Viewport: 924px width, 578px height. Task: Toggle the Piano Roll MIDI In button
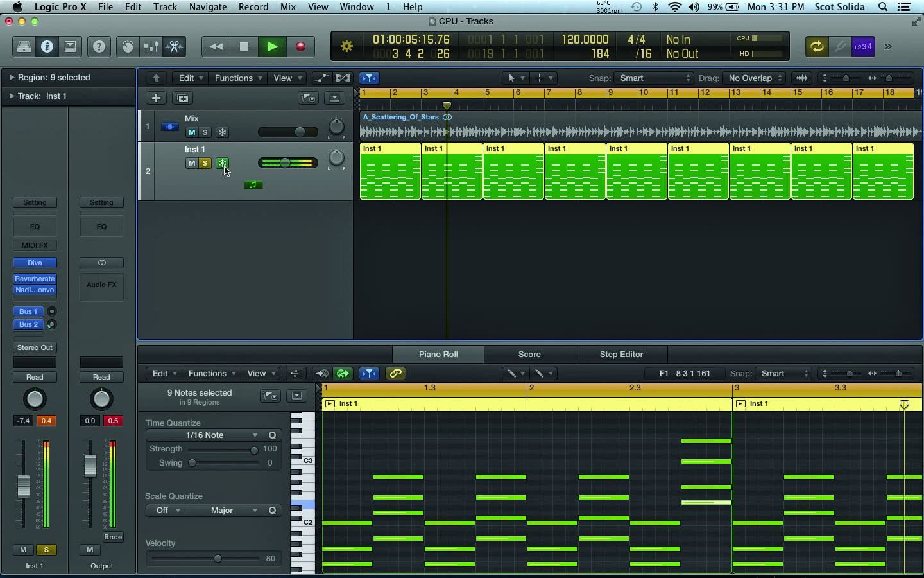(x=321, y=373)
